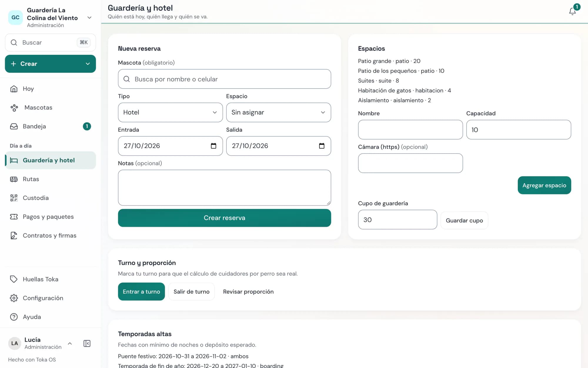The width and height of the screenshot is (588, 368).
Task: Click the Ayuda question mark icon
Action: [14, 317]
